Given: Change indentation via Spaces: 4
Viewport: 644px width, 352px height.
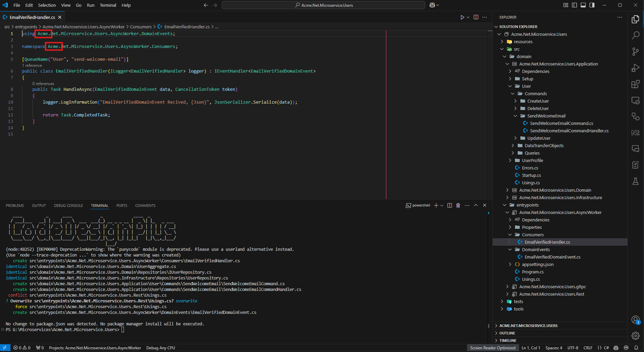Looking at the screenshot, I should coord(554,348).
